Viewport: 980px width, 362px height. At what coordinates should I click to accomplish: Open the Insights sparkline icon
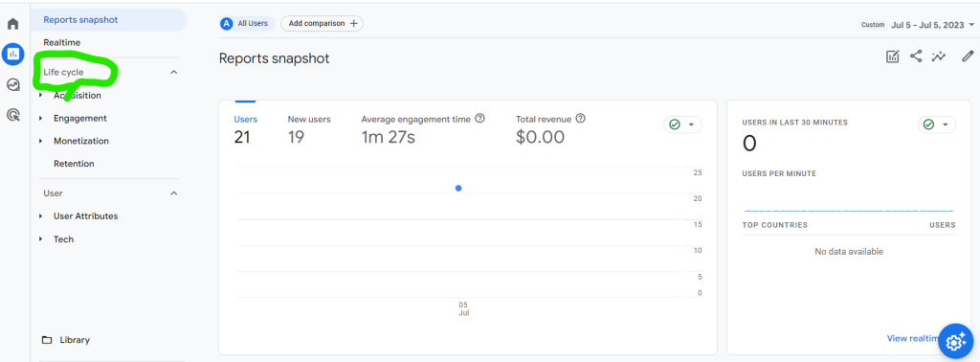[x=938, y=57]
